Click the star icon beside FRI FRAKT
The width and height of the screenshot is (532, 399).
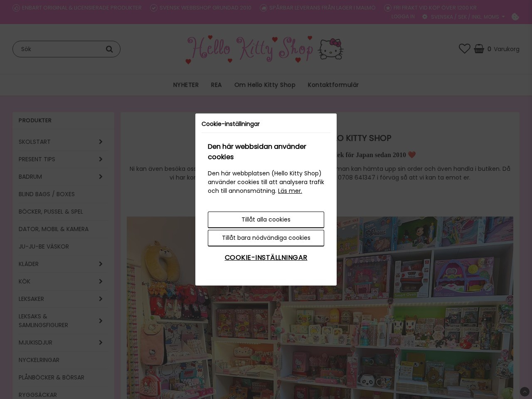click(x=387, y=7)
